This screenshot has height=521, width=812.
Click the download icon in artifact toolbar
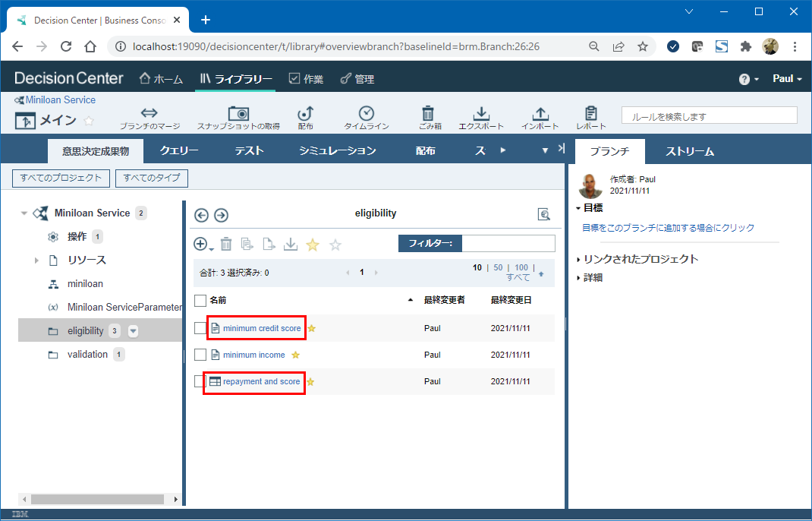[x=291, y=244]
